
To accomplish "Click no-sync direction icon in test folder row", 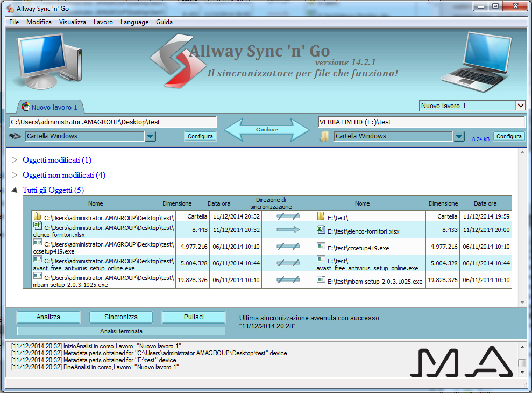I will tap(288, 216).
